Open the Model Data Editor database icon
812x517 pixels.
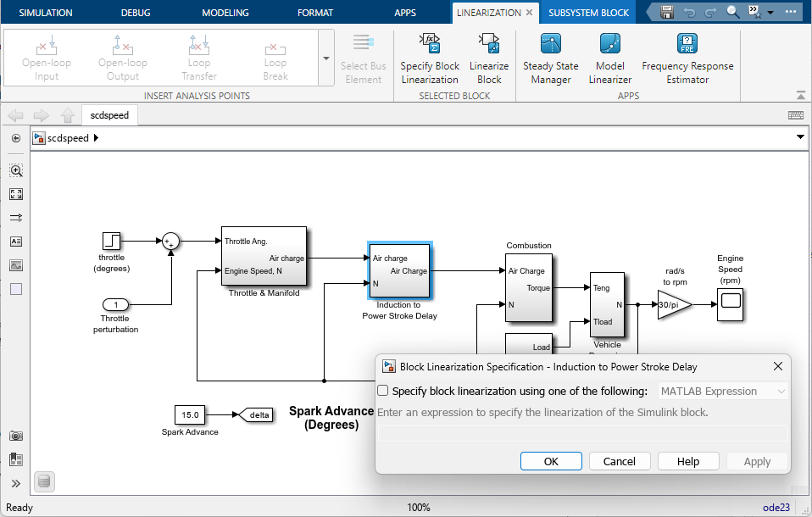[x=44, y=481]
